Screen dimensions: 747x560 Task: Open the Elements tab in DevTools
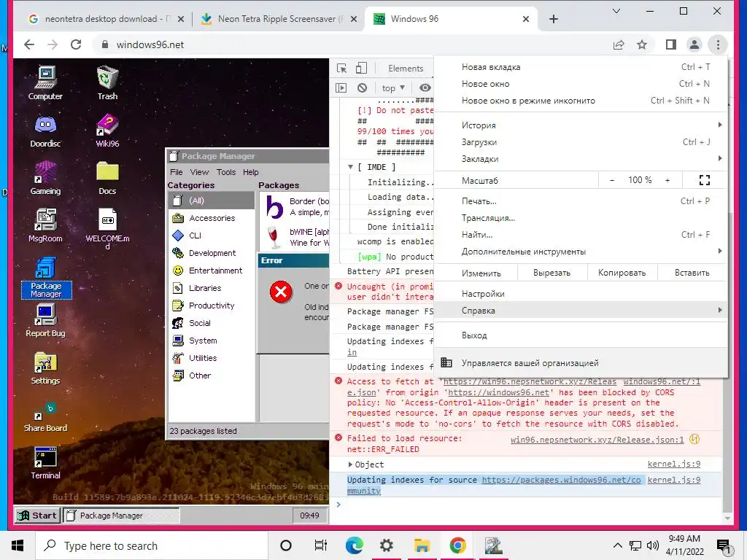[x=406, y=68]
